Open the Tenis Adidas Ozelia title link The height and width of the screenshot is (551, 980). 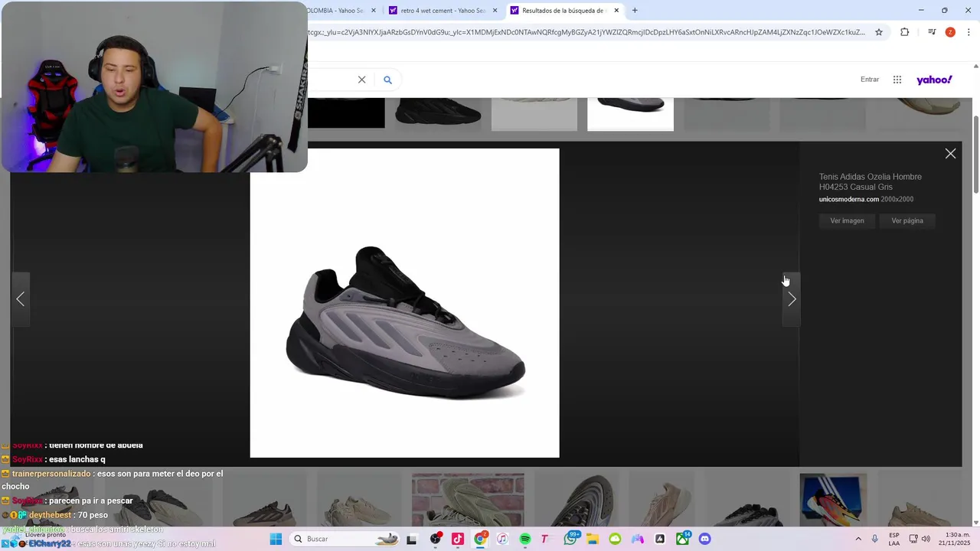[871, 181]
